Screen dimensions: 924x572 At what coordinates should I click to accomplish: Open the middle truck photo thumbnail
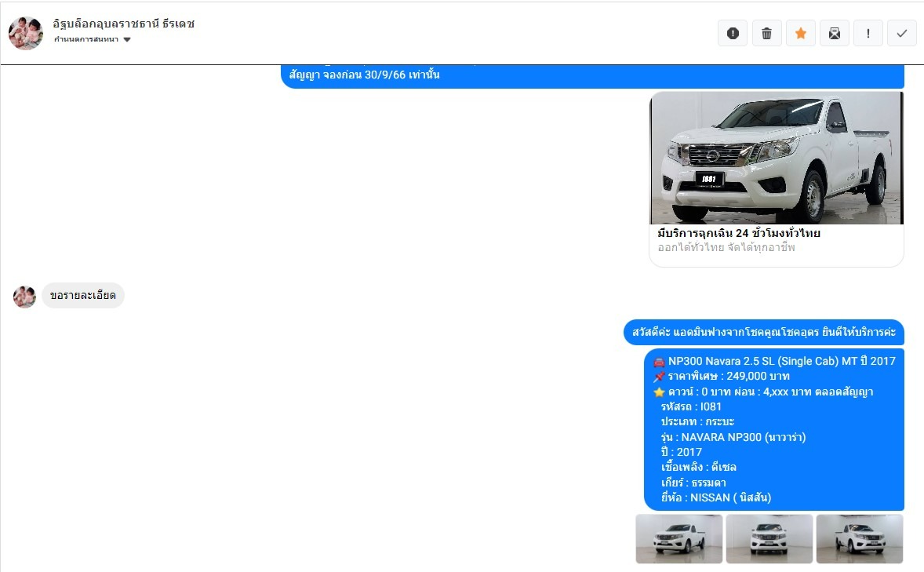click(x=769, y=539)
